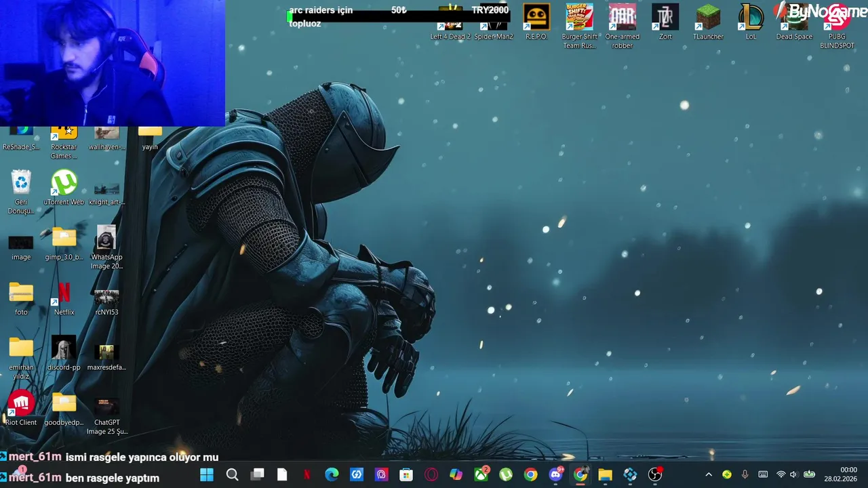Open Copilot from the taskbar

point(456,474)
